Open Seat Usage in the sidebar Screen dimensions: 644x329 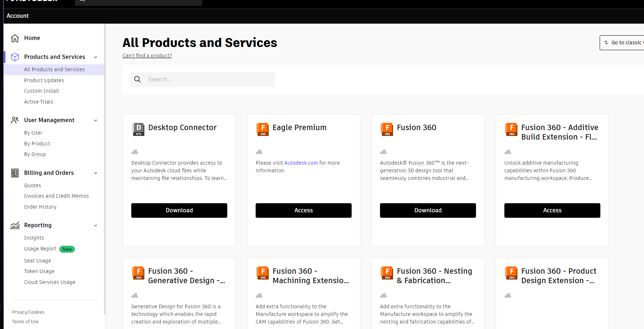pyautogui.click(x=37, y=261)
